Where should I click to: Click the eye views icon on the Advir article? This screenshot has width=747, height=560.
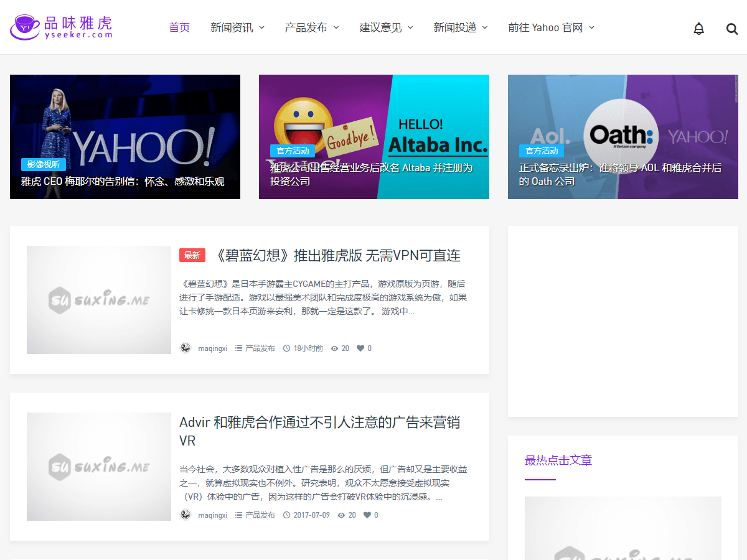pyautogui.click(x=341, y=515)
